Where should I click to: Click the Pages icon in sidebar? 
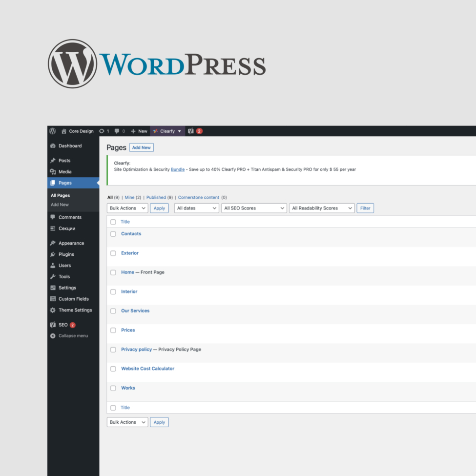[x=53, y=183]
